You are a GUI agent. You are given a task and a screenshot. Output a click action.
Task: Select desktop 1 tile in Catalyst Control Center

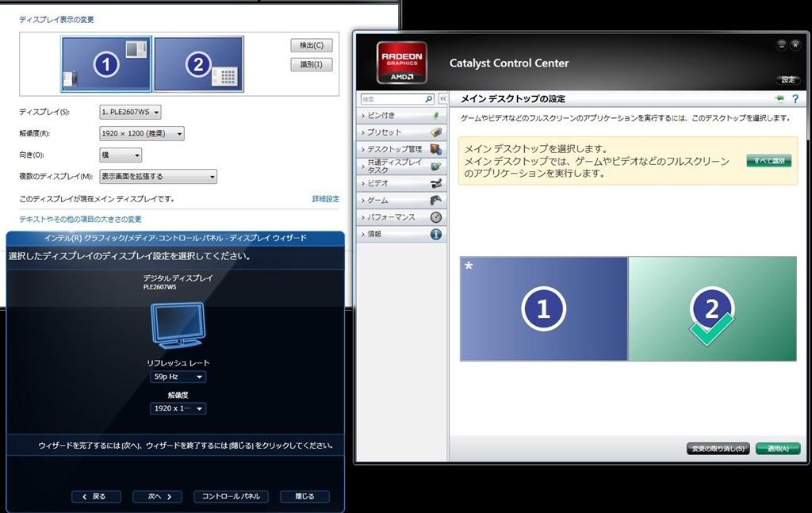tap(544, 308)
